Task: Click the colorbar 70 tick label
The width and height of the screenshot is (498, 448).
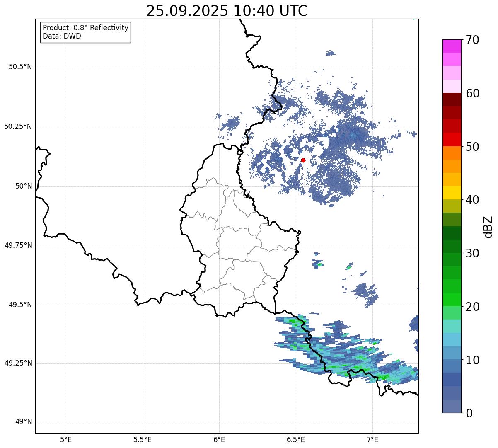Action: click(472, 40)
